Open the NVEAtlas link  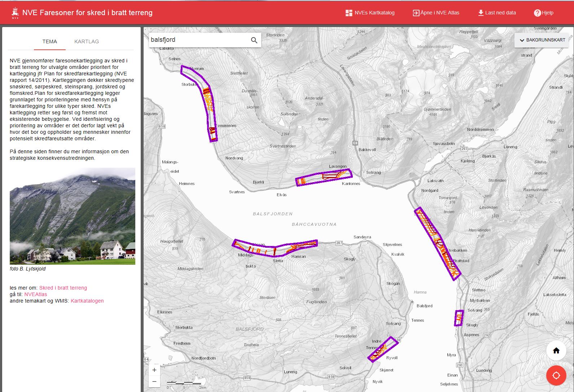(x=36, y=294)
